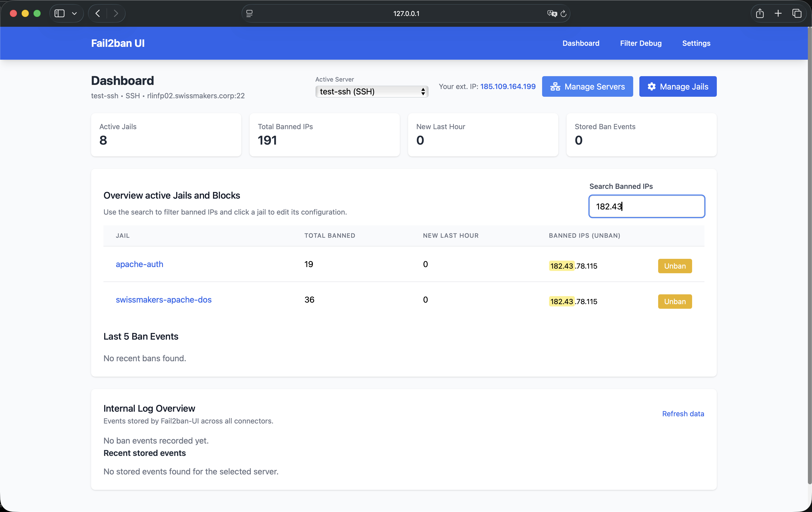
Task: Show tab overview icon
Action: (797, 13)
